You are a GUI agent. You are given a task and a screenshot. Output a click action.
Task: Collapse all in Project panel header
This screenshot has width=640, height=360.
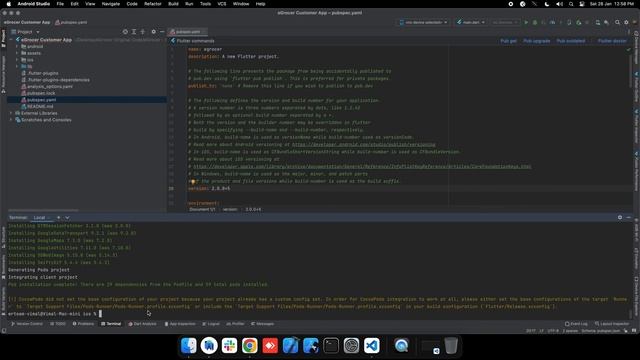[142, 31]
